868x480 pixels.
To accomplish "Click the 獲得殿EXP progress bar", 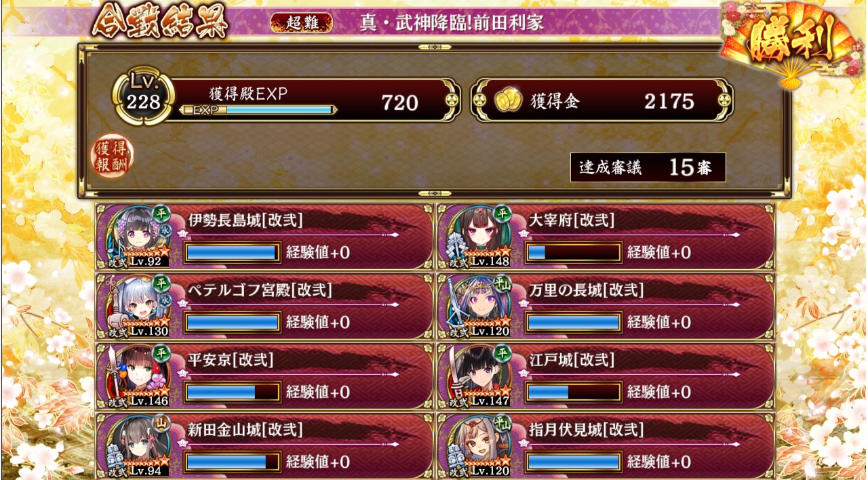I will [259, 110].
